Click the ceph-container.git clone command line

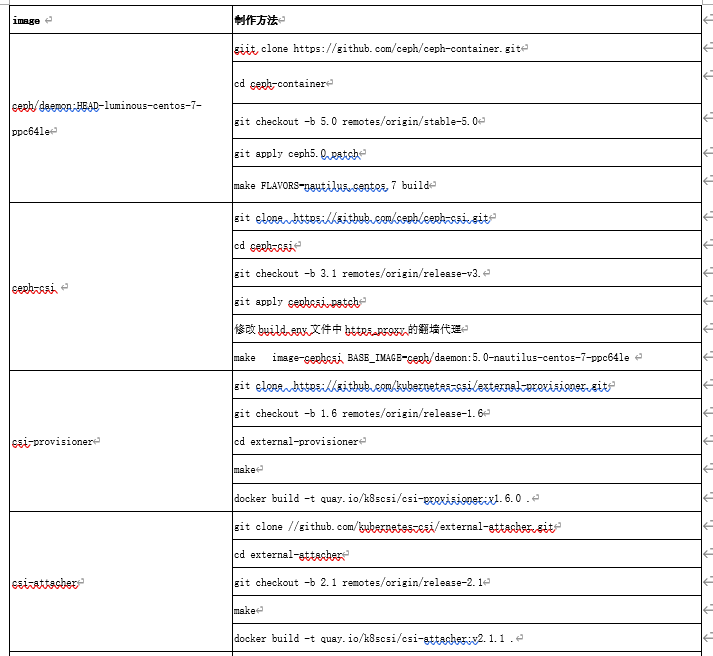tap(377, 48)
